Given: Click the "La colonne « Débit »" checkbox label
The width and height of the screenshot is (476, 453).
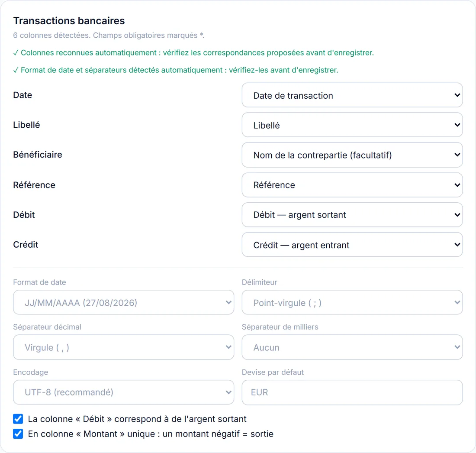Looking at the screenshot, I should (x=137, y=419).
